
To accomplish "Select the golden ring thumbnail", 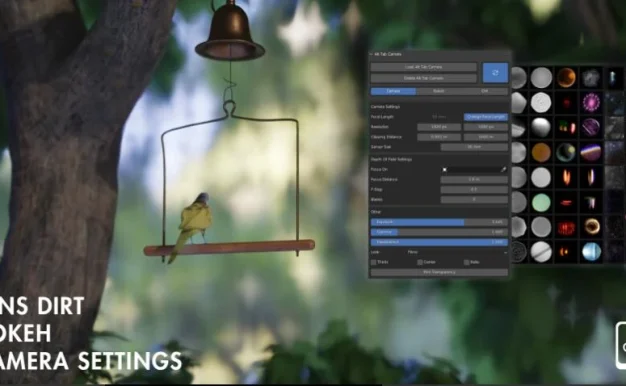I will click(591, 227).
